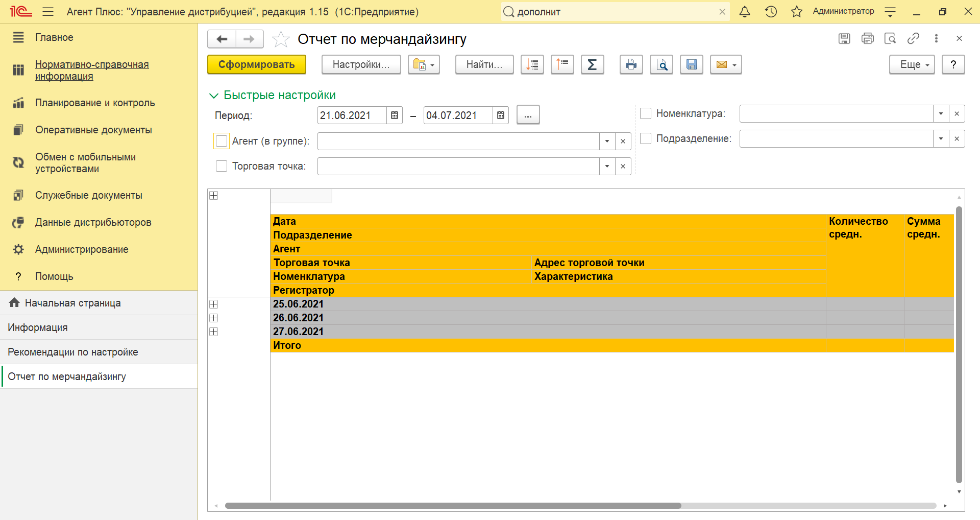Viewport: 980px width, 520px height.
Task: Open Торговая точка dropdown list
Action: (x=607, y=167)
